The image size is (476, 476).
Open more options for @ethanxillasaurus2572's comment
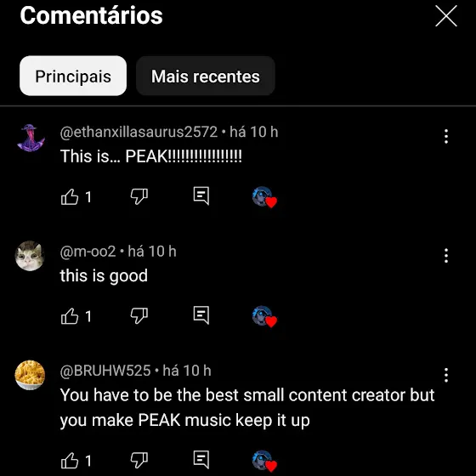tap(446, 136)
